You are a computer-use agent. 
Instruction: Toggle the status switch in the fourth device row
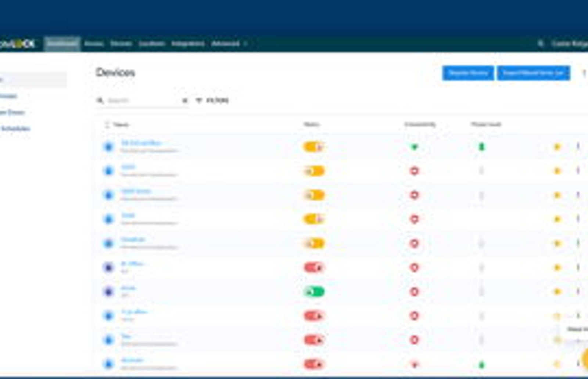(313, 219)
